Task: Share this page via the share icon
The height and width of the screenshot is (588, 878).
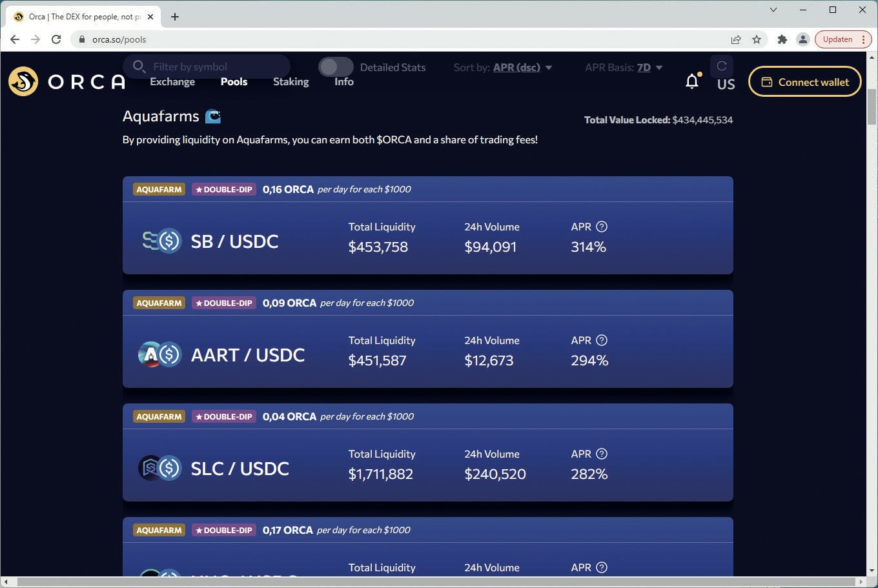Action: tap(736, 39)
